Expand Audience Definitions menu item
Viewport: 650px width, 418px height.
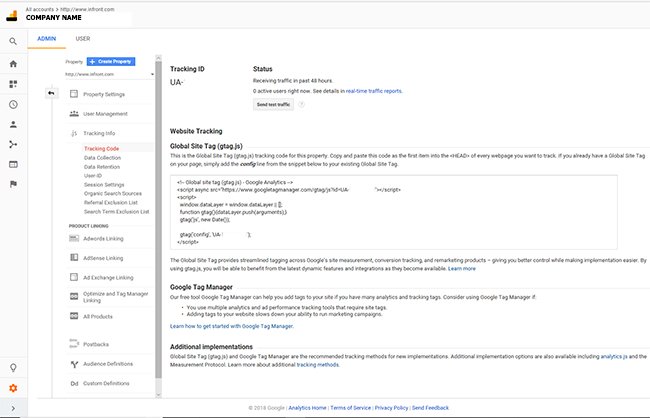click(x=108, y=364)
